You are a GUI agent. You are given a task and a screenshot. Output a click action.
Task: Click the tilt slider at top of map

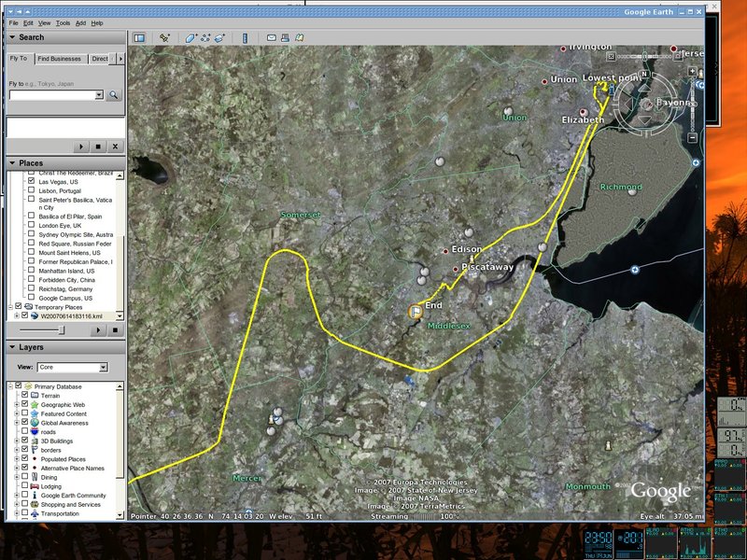coord(644,56)
